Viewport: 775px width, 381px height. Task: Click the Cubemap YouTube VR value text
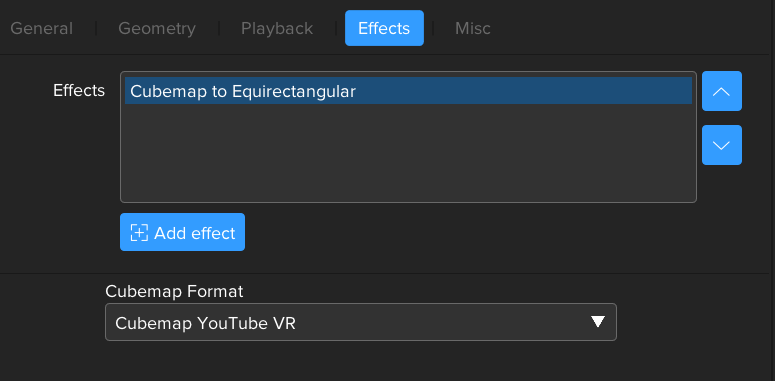point(205,323)
